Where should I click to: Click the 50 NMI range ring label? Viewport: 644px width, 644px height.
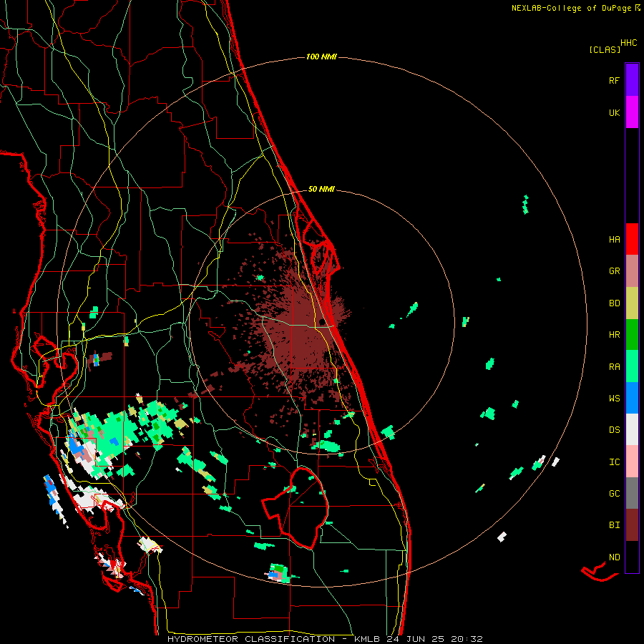[321, 189]
